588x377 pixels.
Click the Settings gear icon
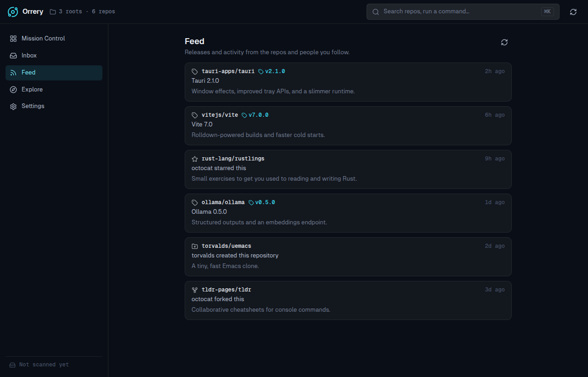(13, 106)
